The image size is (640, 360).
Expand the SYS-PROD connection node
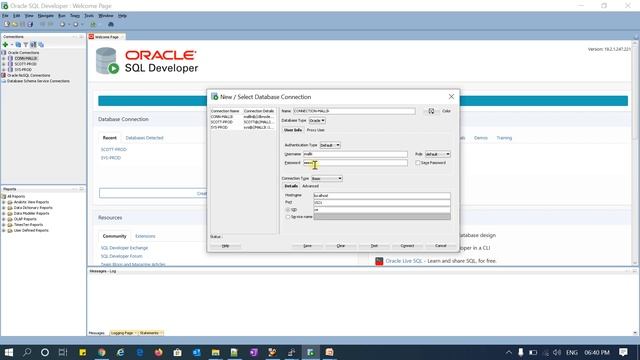click(x=4, y=70)
